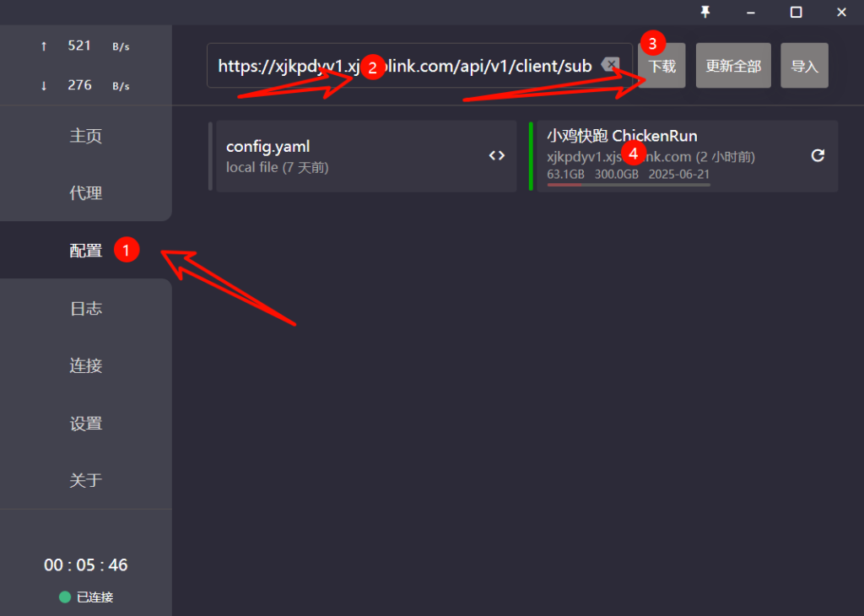The width and height of the screenshot is (864, 616).
Task: Show the 关于 about page
Action: [85, 480]
